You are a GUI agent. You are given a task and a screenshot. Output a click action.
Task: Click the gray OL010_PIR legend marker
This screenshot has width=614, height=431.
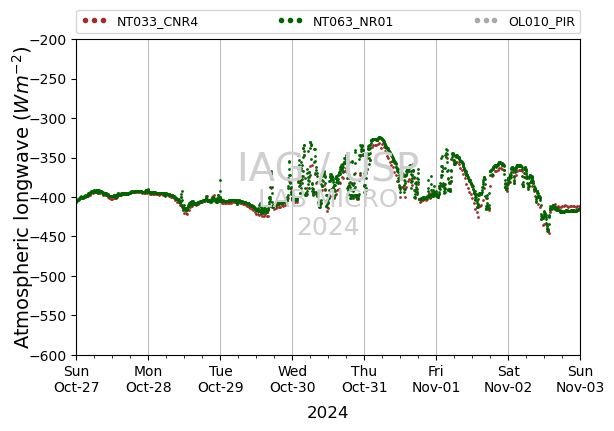tap(486, 21)
